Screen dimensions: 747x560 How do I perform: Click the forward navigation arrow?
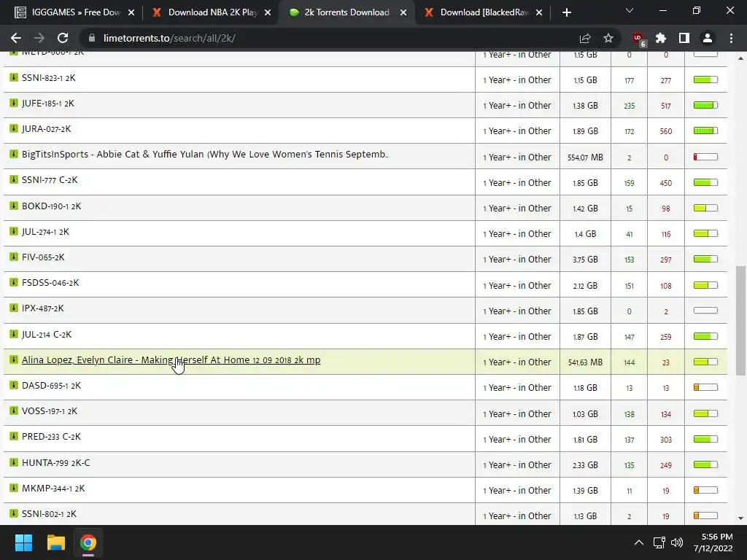(39, 38)
